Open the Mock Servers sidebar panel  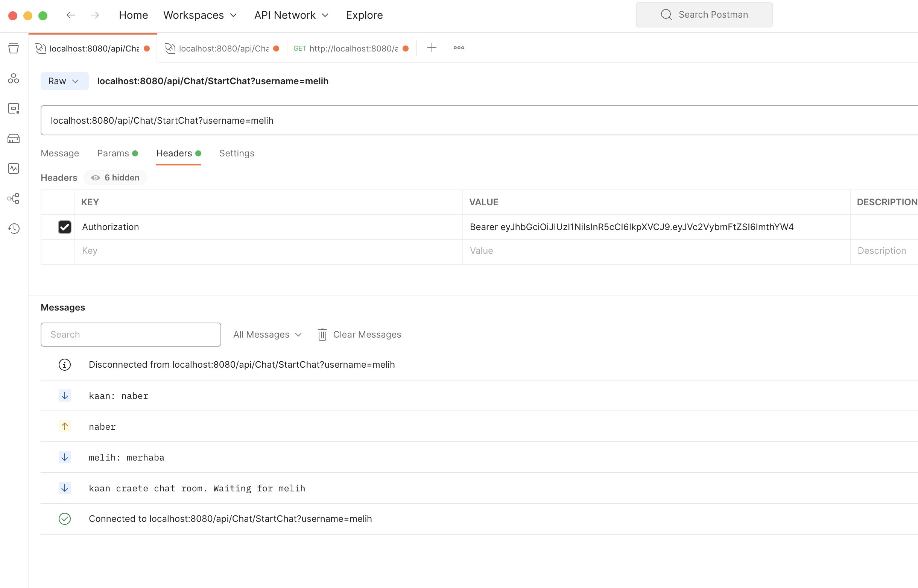point(14,138)
